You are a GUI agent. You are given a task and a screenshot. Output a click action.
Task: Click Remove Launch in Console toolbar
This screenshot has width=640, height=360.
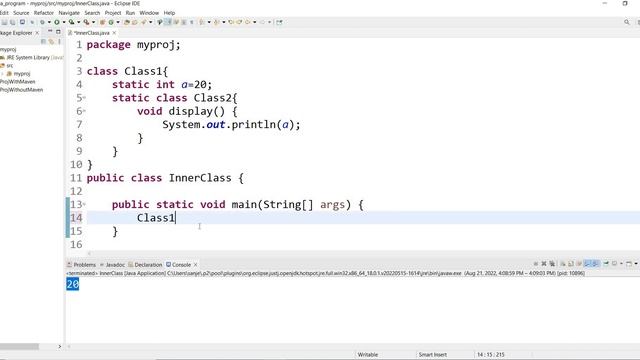coord(544,264)
